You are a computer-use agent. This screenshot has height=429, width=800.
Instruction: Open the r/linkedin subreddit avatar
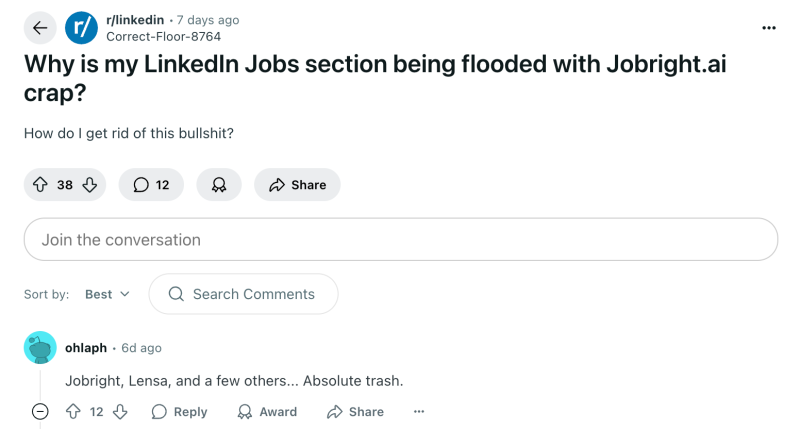coord(81,28)
